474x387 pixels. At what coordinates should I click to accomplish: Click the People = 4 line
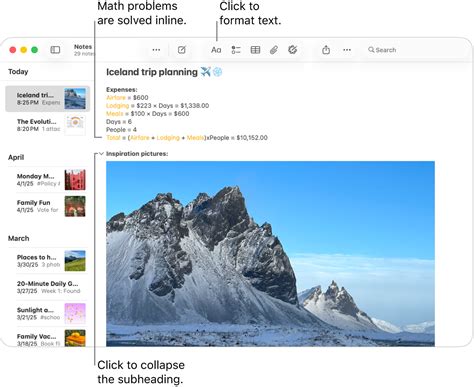121,130
